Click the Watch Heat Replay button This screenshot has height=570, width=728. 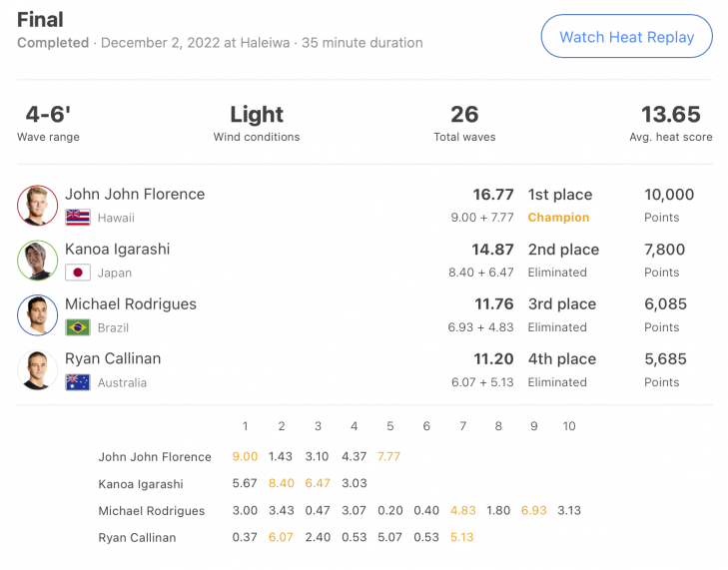[626, 36]
